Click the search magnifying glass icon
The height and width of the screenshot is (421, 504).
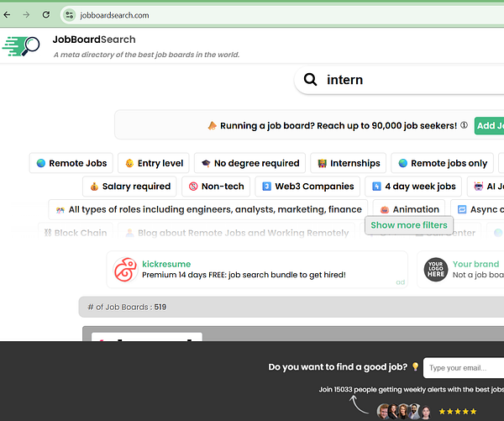[310, 79]
